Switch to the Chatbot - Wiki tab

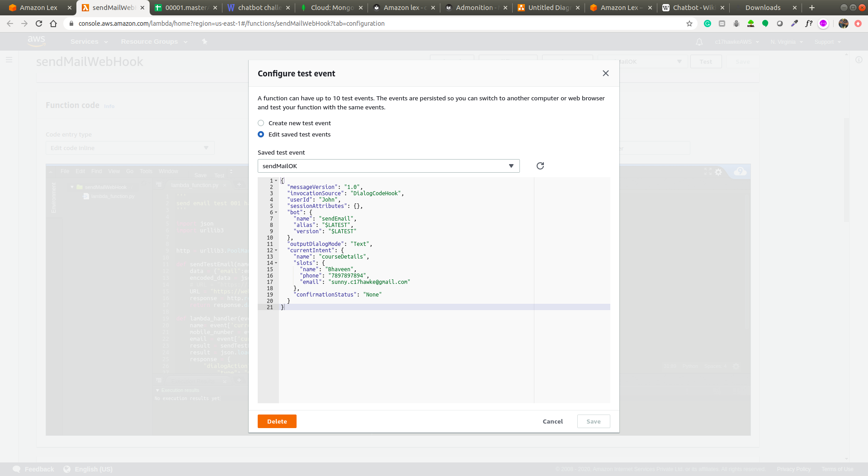coord(693,8)
